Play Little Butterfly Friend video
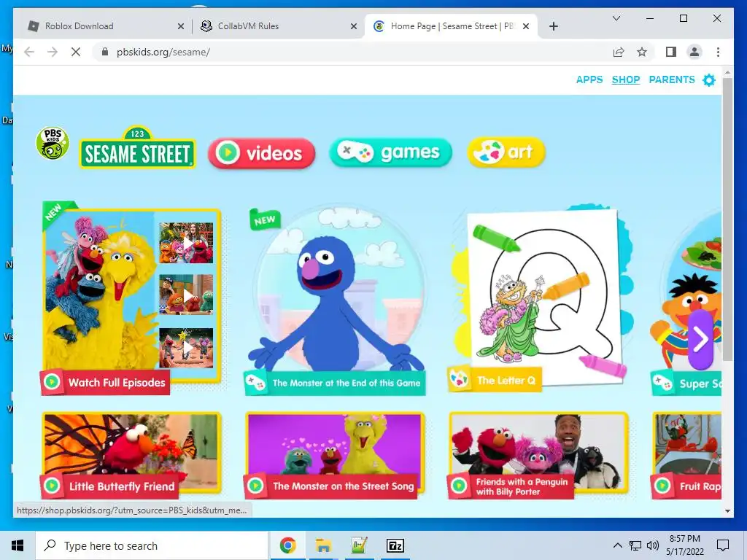747x560 pixels. coord(131,455)
